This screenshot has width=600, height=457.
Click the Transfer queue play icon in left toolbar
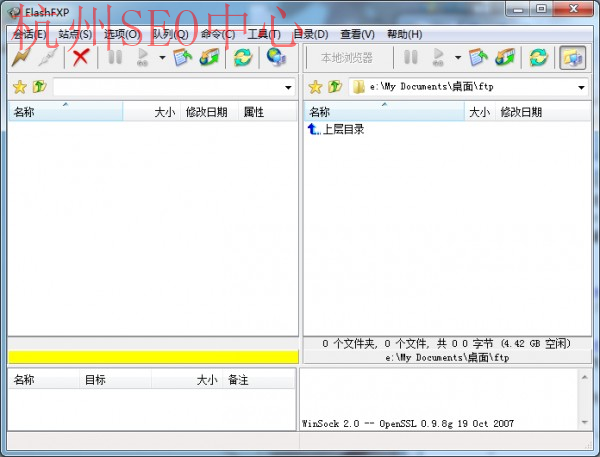[x=143, y=57]
